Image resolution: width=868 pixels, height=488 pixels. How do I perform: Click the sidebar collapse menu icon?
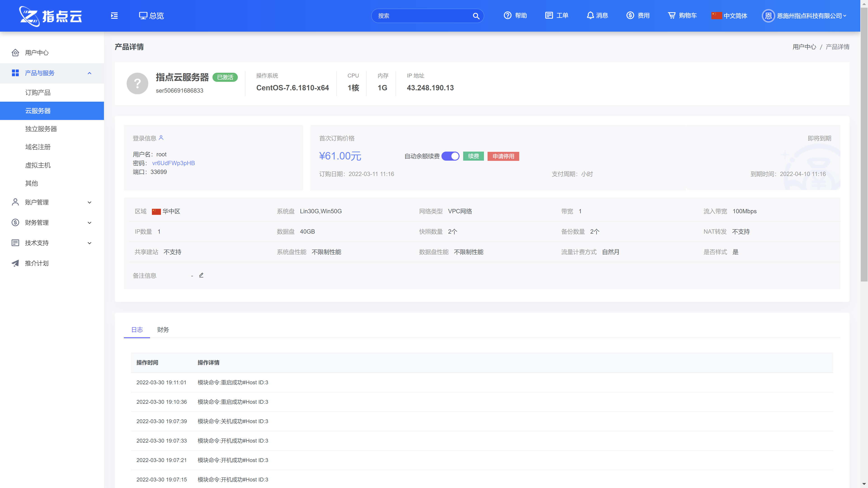[114, 16]
